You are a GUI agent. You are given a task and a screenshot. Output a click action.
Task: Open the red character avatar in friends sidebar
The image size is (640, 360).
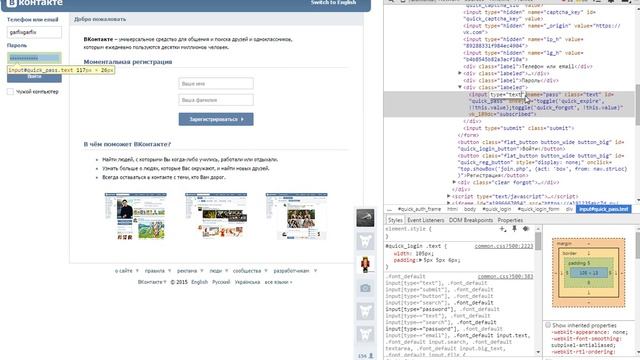point(365,264)
